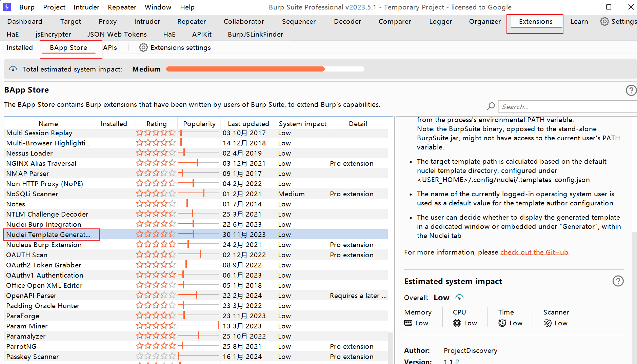Select the NGINX Alias Traversal extension

tap(196, 163)
